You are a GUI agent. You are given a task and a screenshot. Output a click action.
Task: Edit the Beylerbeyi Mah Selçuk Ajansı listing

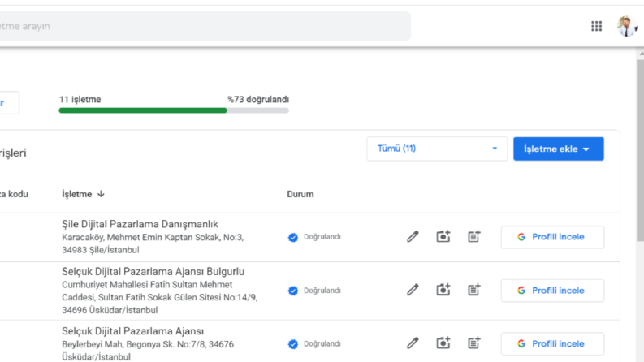tap(413, 343)
